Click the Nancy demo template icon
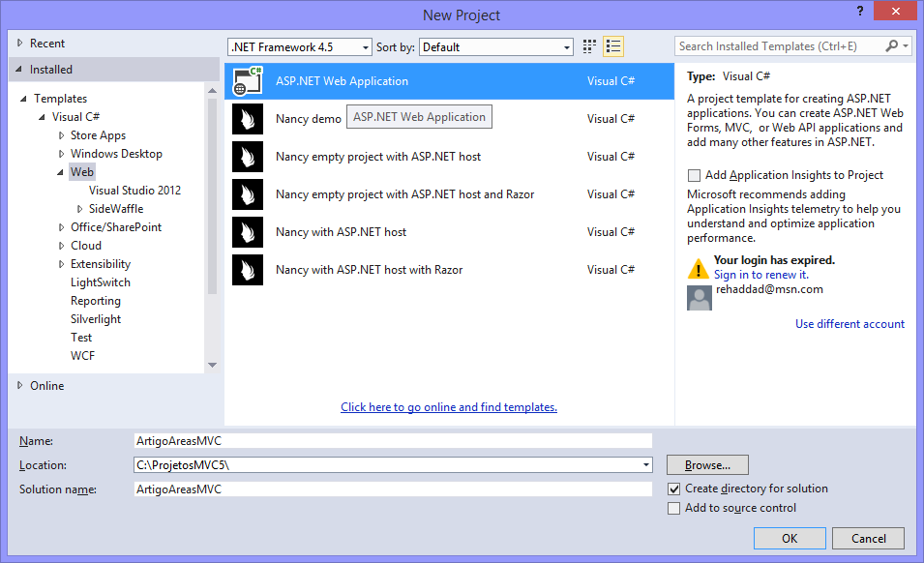Image resolution: width=924 pixels, height=563 pixels. 248,119
